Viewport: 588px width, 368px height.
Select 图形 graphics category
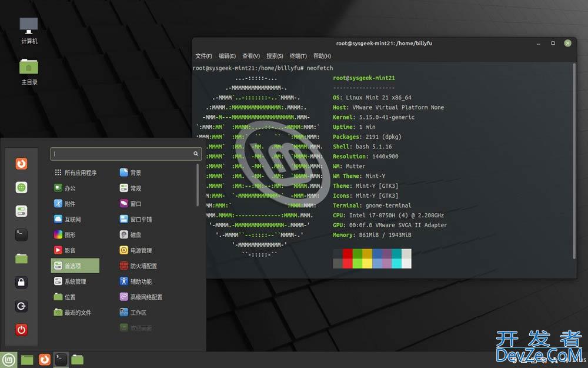pos(65,235)
